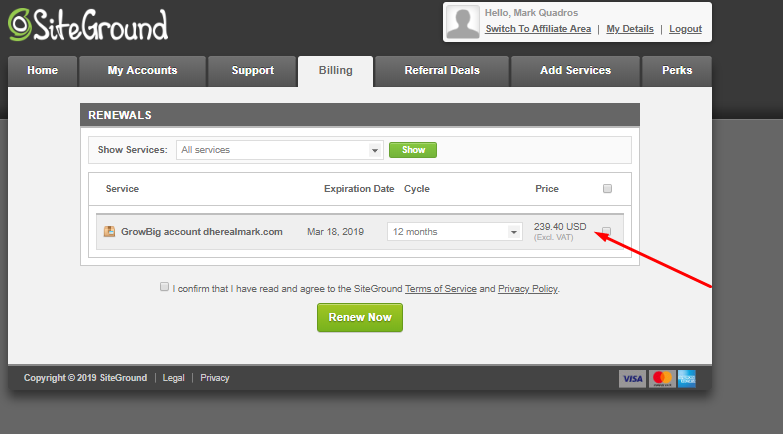The image size is (783, 434).
Task: Open the Privacy Policy link
Action: 528,289
